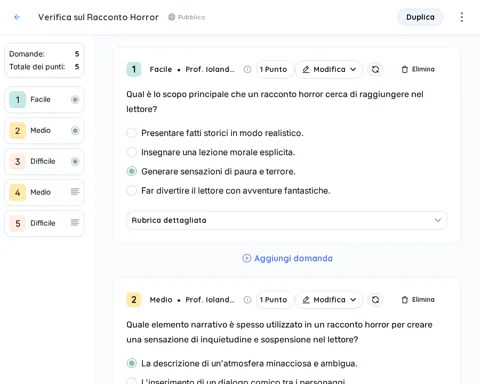The height and width of the screenshot is (384, 480).
Task: Go back using the left arrow
Action: [x=17, y=17]
